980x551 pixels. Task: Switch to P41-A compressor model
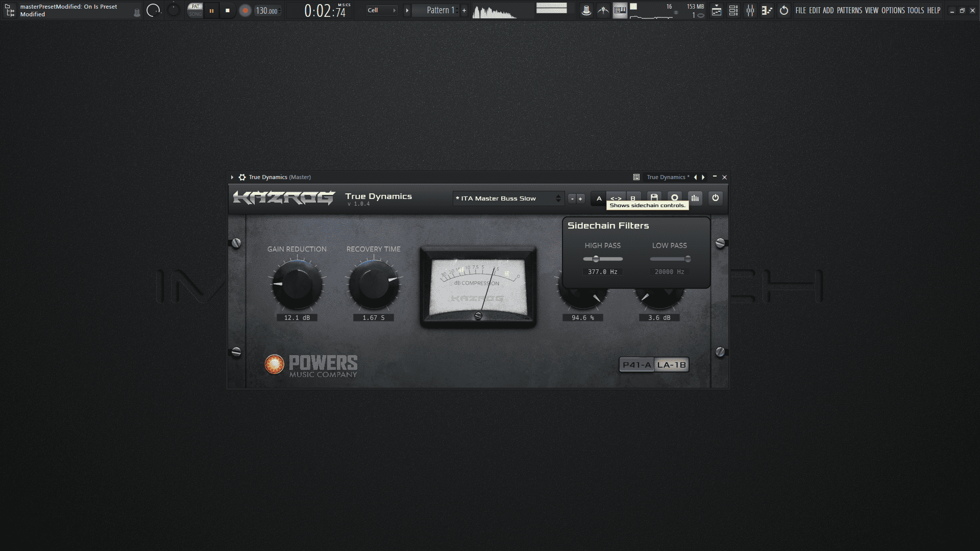(x=637, y=365)
